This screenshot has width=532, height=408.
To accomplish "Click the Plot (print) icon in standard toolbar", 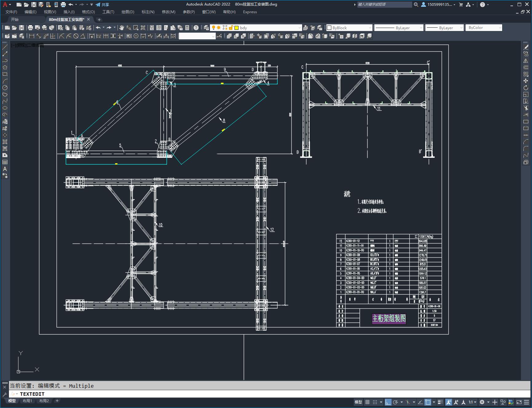I will pos(30,28).
